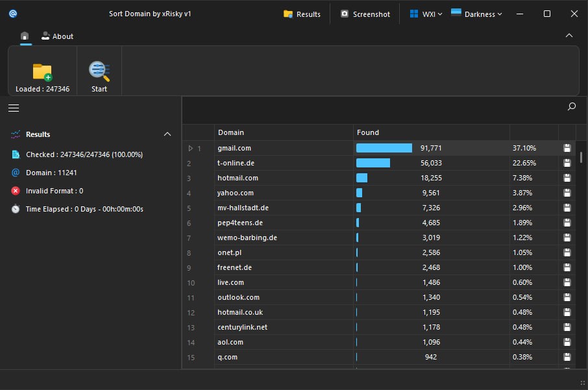The width and height of the screenshot is (588, 390).
Task: Click the Home tab icon
Action: tap(25, 36)
